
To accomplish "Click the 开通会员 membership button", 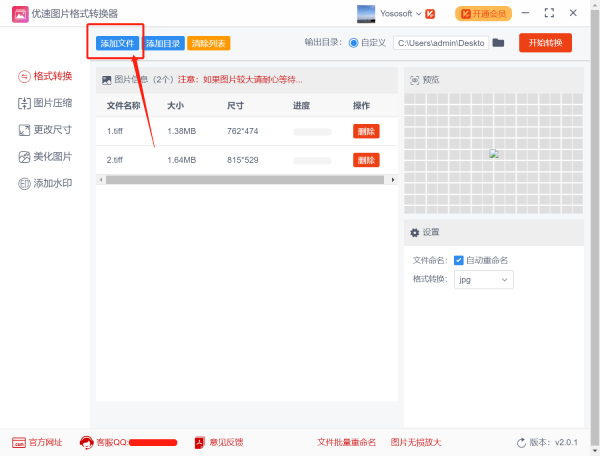I will [483, 14].
